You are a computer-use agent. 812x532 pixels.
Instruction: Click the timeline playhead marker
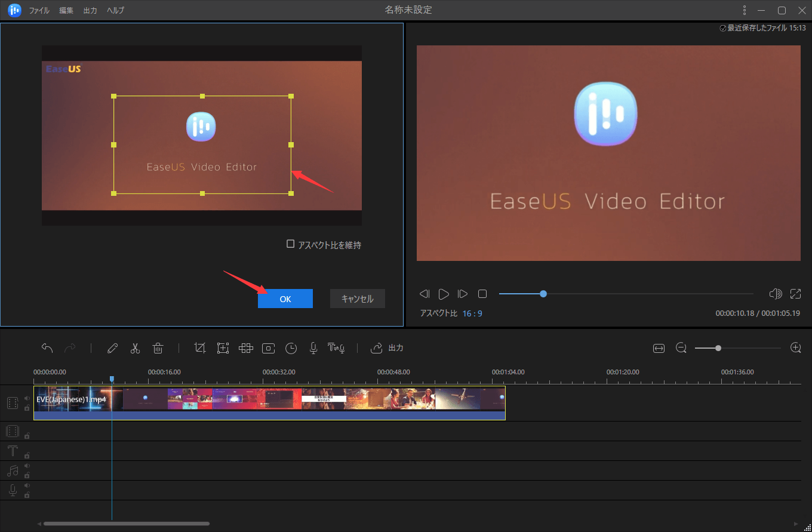112,379
